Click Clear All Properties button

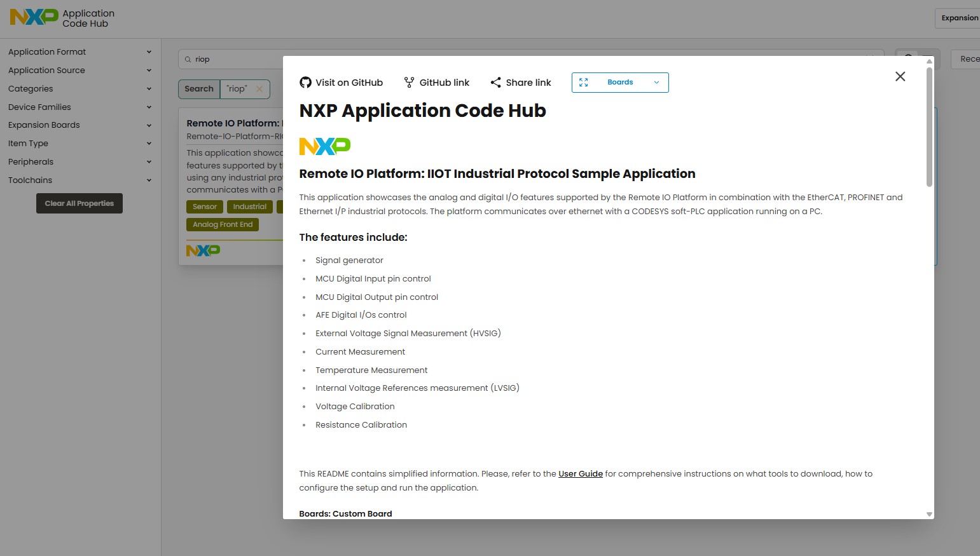(x=79, y=203)
